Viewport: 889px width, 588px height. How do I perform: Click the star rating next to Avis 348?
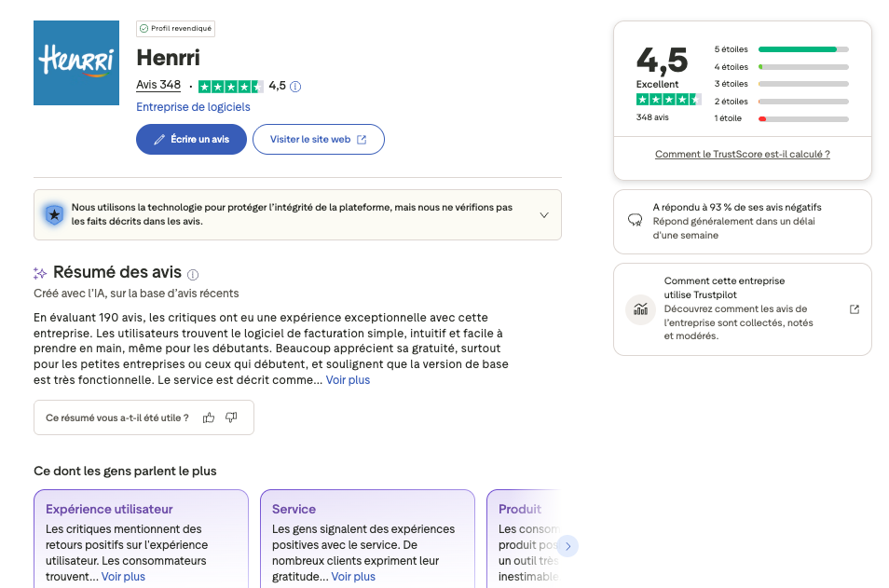pyautogui.click(x=231, y=86)
